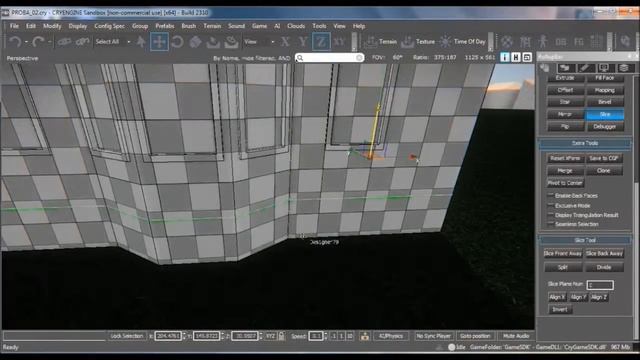Activate the Move tool cross icon
Screen dimensions: 640x360
pos(159,42)
